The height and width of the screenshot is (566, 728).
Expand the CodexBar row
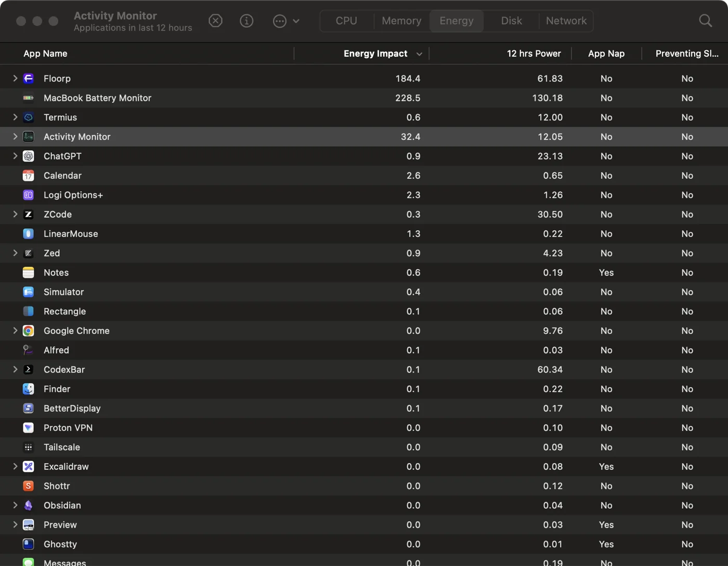pyautogui.click(x=15, y=370)
